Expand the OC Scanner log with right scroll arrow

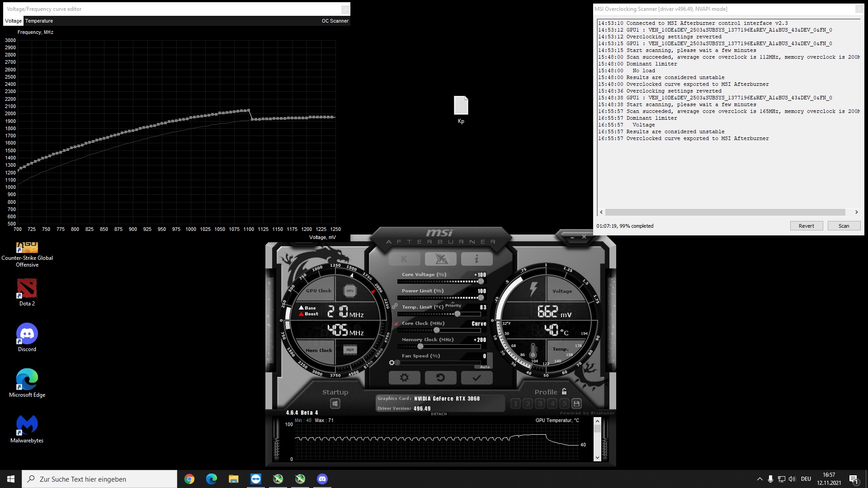[856, 212]
